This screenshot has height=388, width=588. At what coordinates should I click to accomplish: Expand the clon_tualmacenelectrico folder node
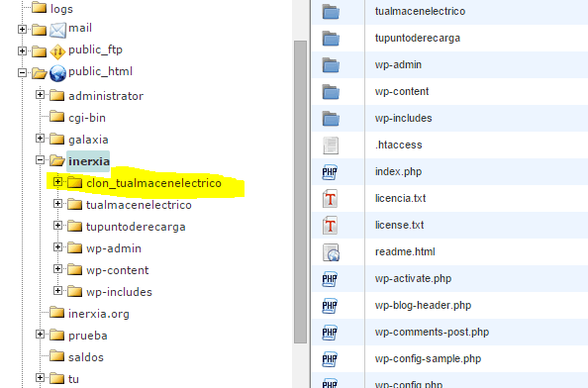[x=57, y=182]
